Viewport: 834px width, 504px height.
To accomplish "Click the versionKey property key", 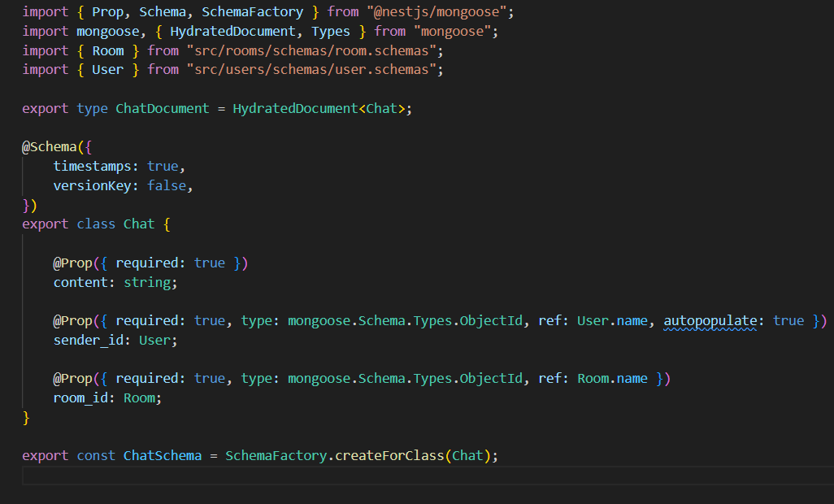I will tap(92, 185).
